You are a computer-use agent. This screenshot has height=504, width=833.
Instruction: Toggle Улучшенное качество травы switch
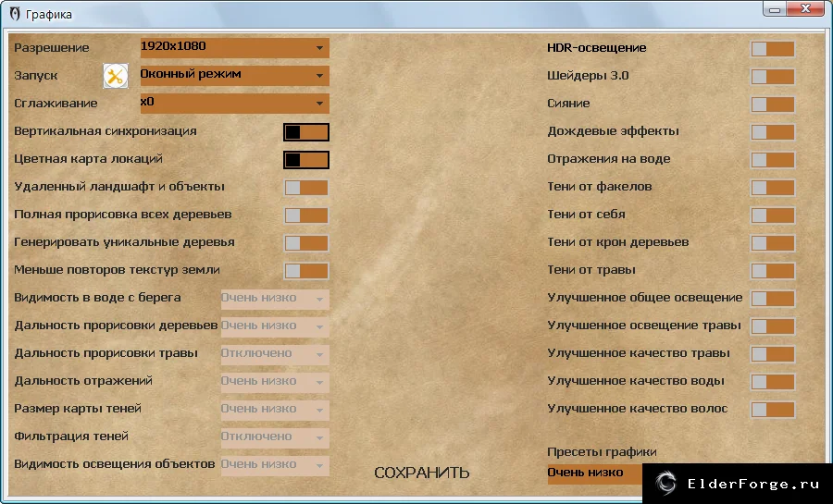tap(773, 354)
